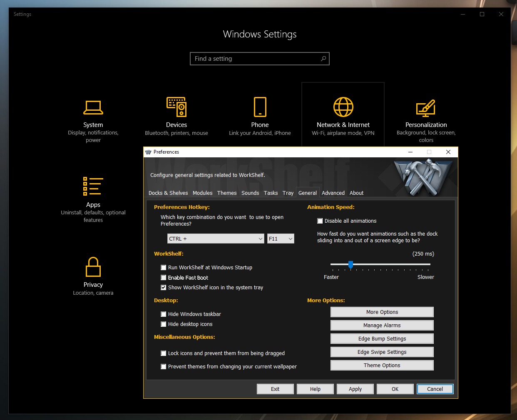
Task: Click the Cancel button
Action: coord(435,389)
